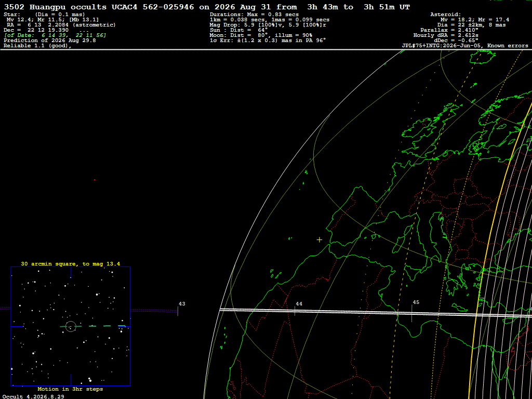Click the yellow crosshair marker off Portugal
This screenshot has height=399, width=532.
click(320, 240)
